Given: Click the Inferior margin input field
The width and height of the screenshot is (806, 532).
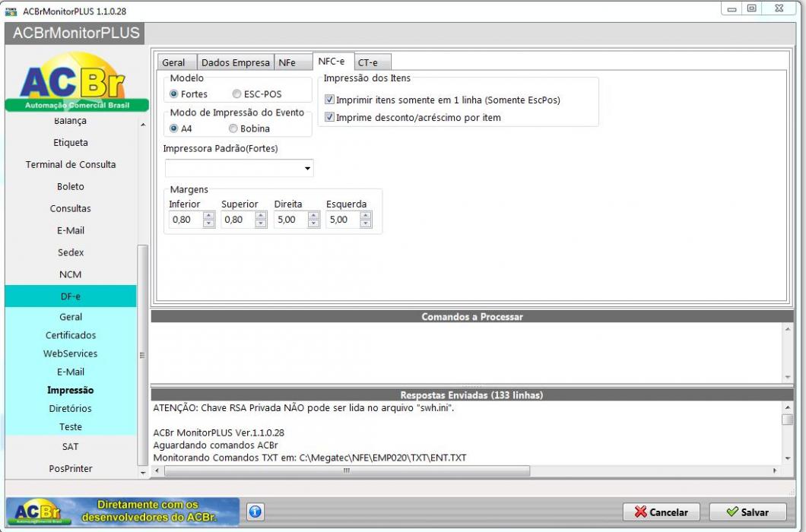Looking at the screenshot, I should coord(186,220).
